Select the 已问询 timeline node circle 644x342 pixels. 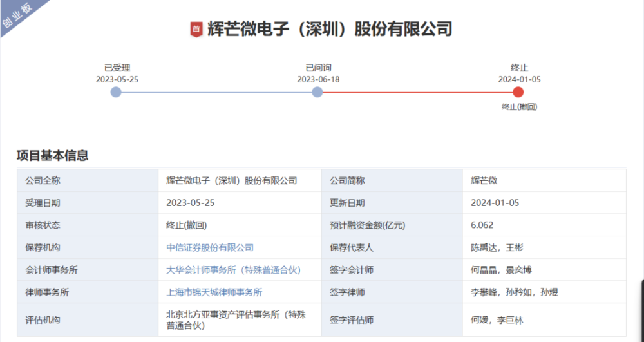pyautogui.click(x=317, y=92)
